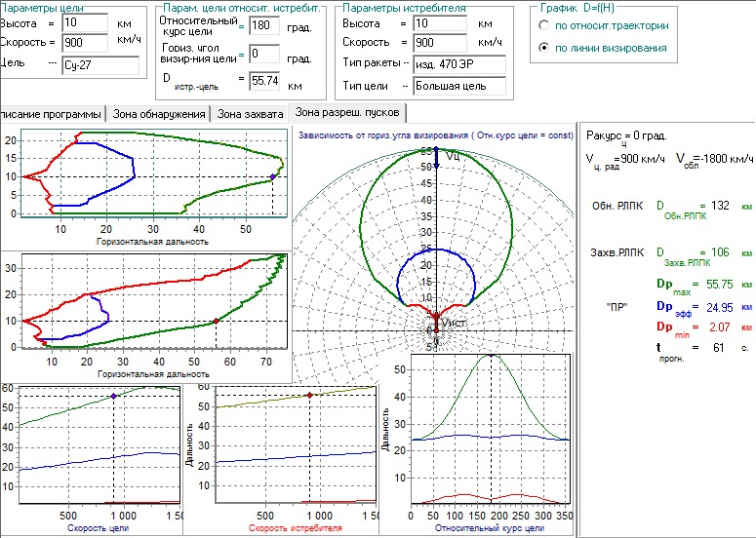Click the target altitude field showing 10

click(x=85, y=22)
